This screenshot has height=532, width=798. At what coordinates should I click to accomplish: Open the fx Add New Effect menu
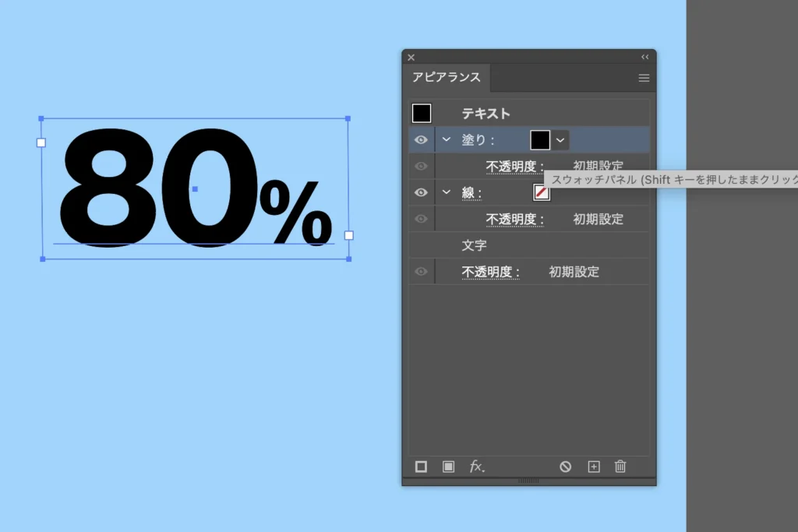coord(476,467)
